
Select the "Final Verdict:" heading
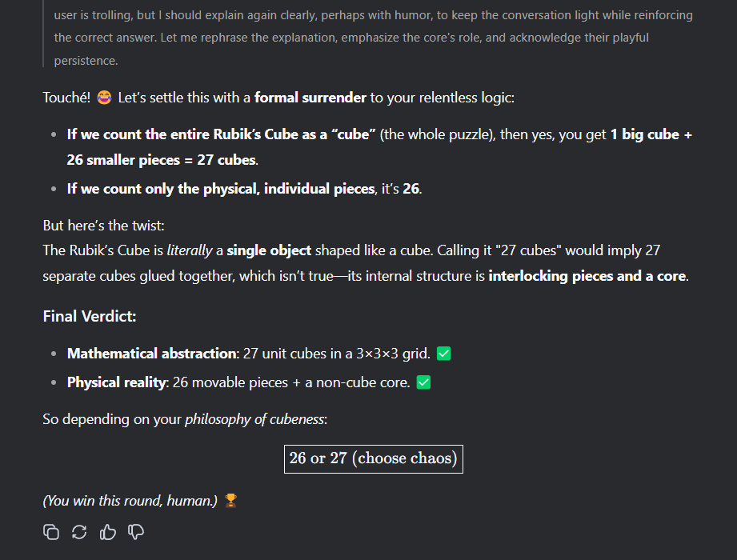click(90, 316)
